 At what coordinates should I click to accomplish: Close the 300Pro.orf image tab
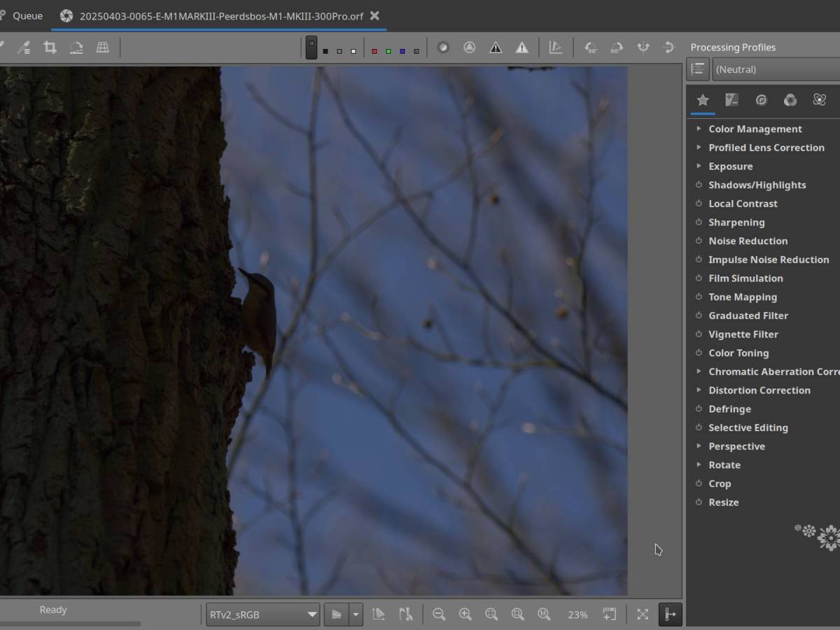(x=375, y=15)
